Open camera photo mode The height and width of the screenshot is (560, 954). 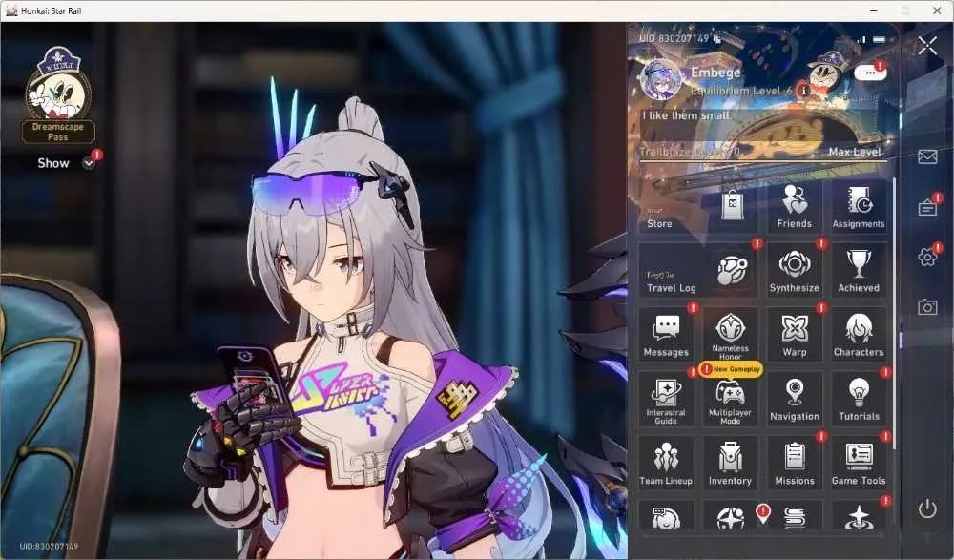pyautogui.click(x=927, y=307)
